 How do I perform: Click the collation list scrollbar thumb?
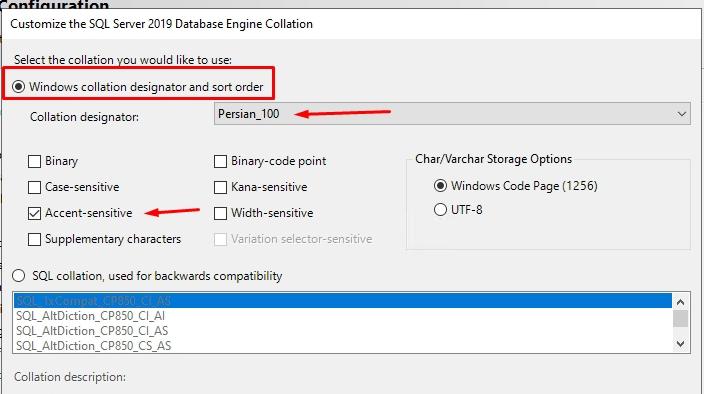[x=681, y=319]
